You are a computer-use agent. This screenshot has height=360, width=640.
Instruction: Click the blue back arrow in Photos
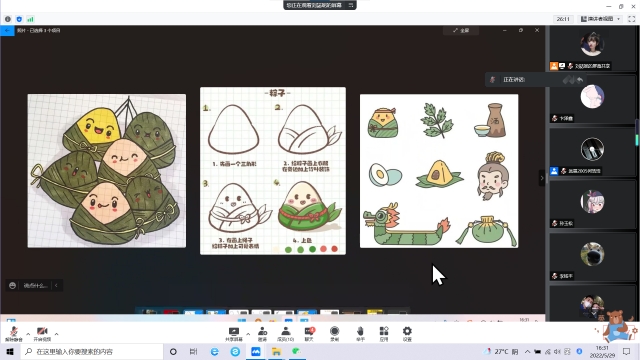[7, 30]
